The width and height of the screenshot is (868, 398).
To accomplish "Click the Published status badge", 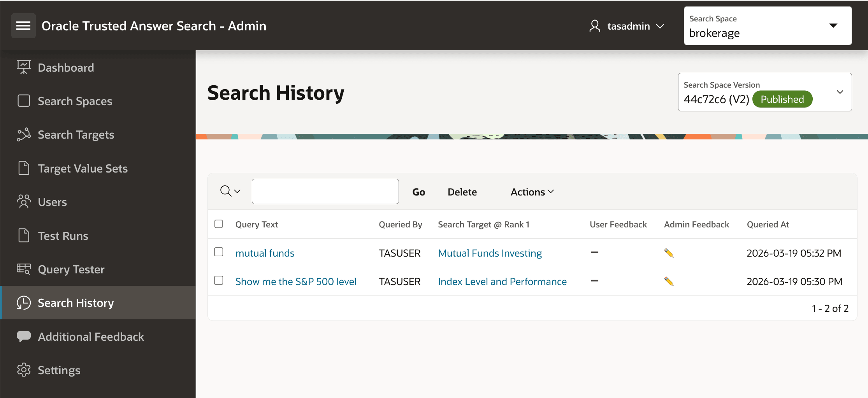I will (x=782, y=99).
